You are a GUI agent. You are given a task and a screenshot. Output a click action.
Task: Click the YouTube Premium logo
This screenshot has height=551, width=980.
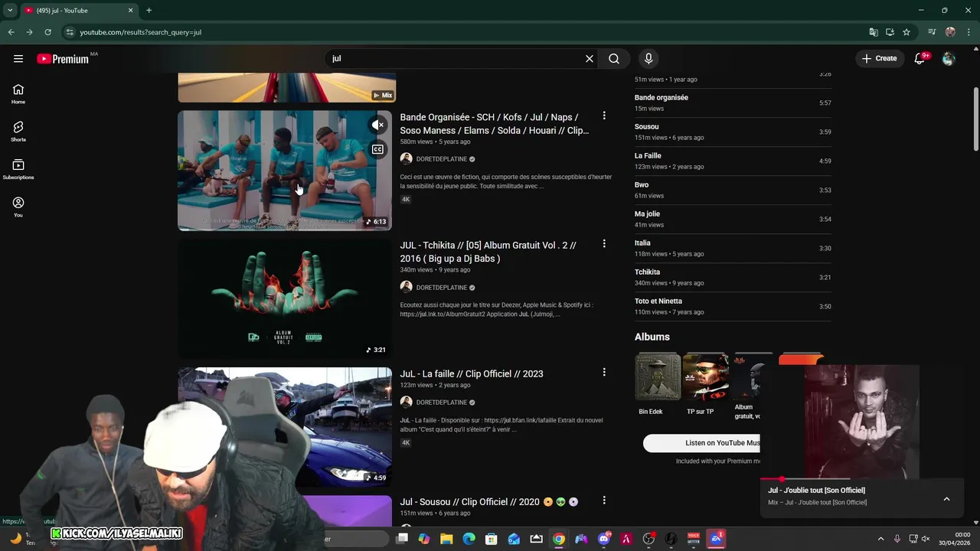coord(63,59)
